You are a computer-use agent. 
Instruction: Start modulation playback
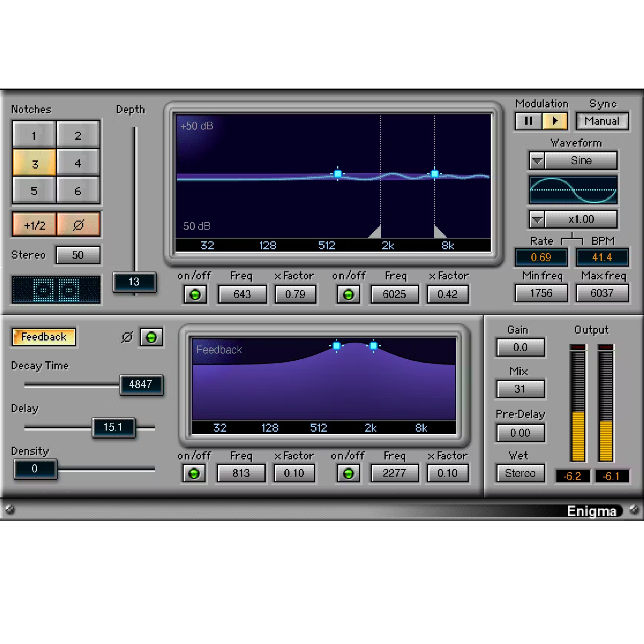554,121
